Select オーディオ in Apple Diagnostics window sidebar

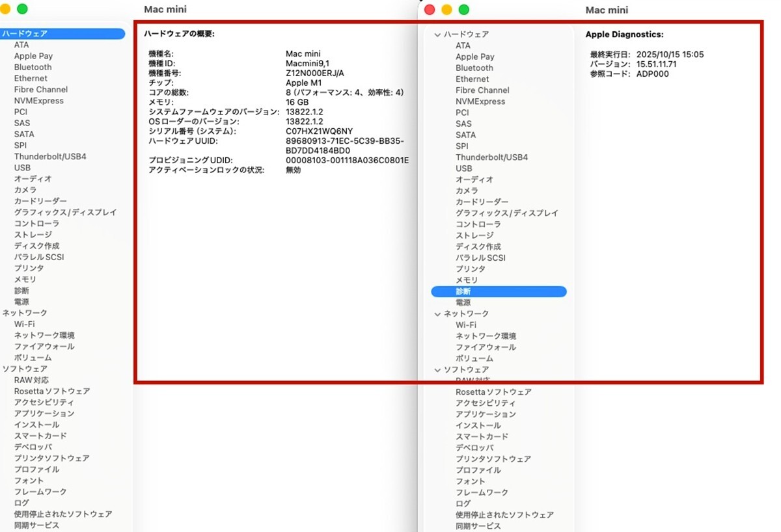(474, 180)
